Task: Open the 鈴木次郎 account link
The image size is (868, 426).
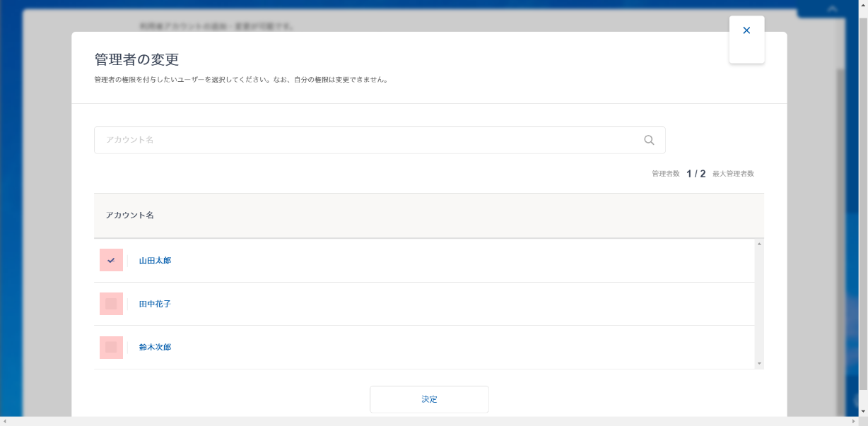Action: 155,348
